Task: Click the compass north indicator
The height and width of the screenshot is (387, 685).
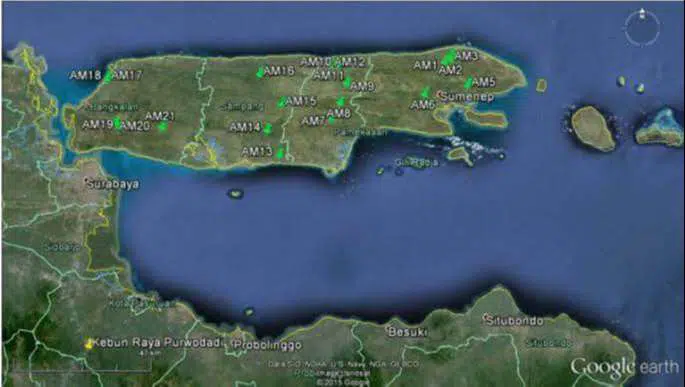Action: (x=642, y=13)
